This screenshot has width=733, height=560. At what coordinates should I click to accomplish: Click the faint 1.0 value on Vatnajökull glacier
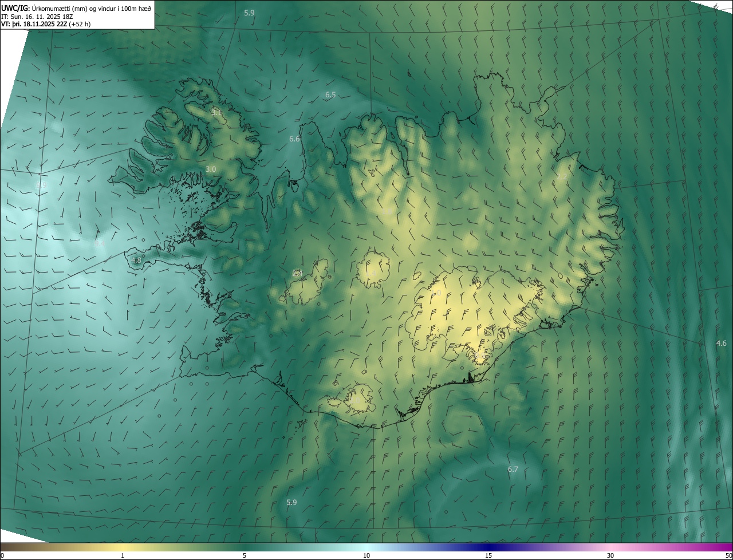(436, 293)
